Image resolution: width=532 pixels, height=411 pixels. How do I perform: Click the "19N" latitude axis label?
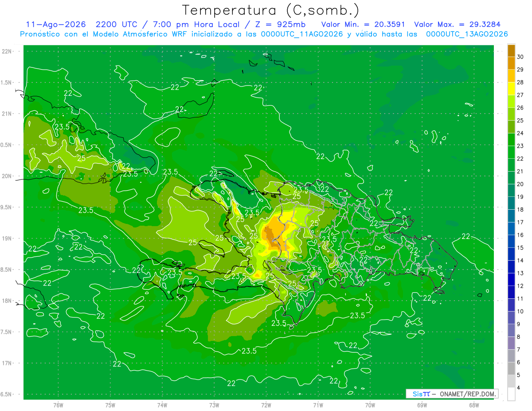coord(7,239)
